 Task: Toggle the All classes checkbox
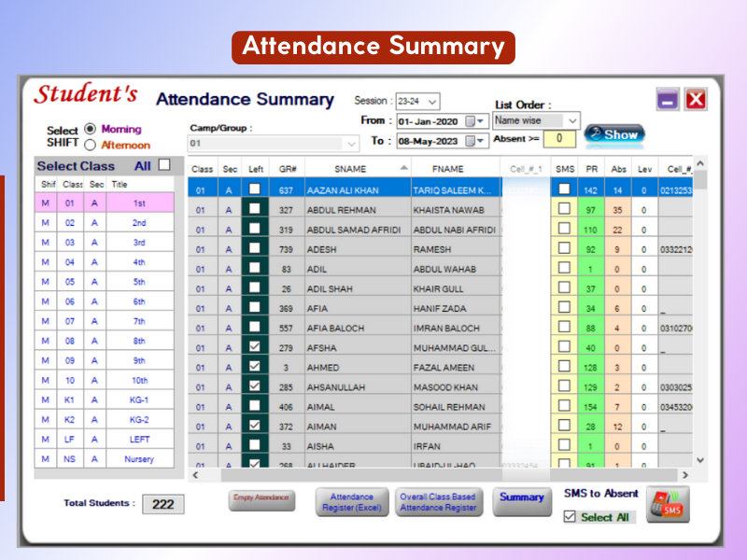pos(164,165)
